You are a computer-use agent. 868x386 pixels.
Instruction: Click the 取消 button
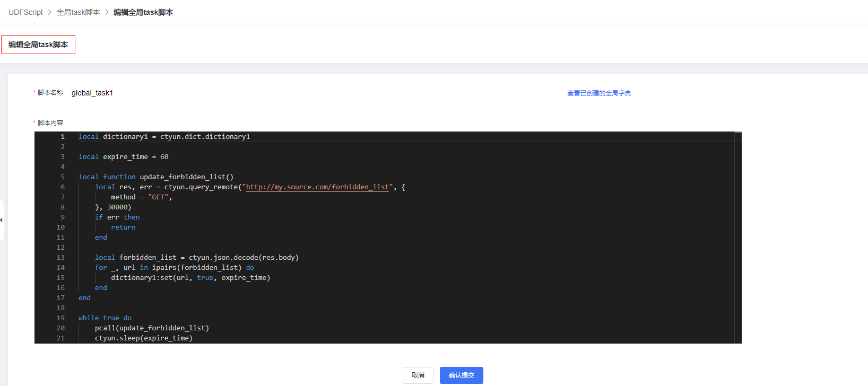[x=418, y=375]
